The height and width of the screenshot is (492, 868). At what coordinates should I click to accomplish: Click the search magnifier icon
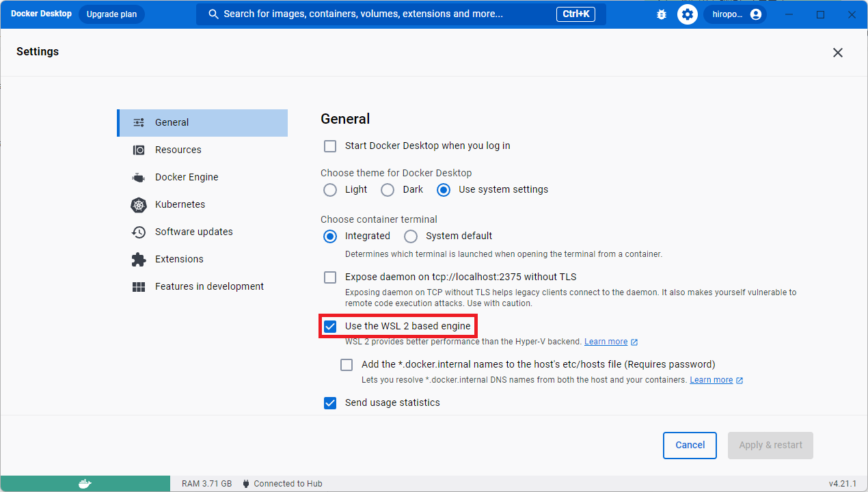point(213,14)
